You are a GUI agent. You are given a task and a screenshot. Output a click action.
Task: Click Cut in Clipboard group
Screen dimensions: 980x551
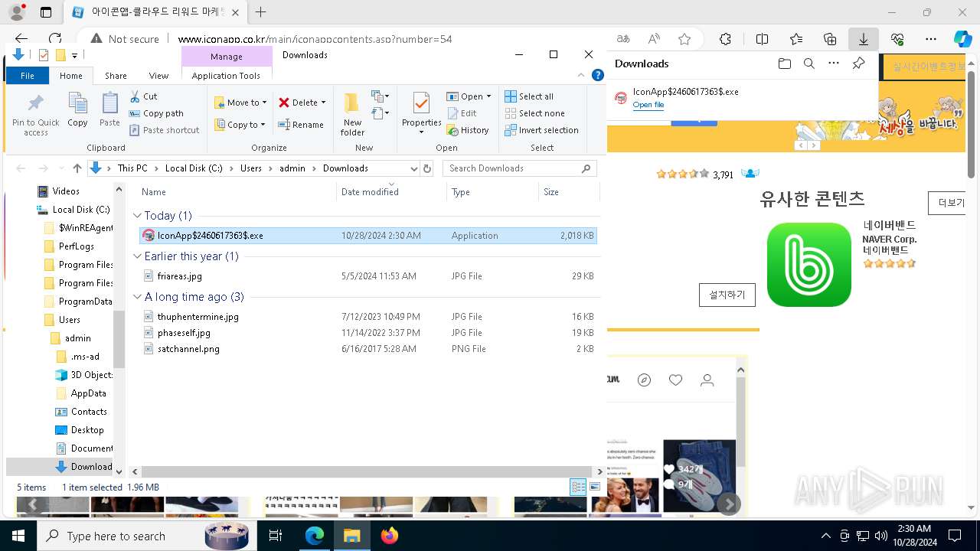click(143, 96)
